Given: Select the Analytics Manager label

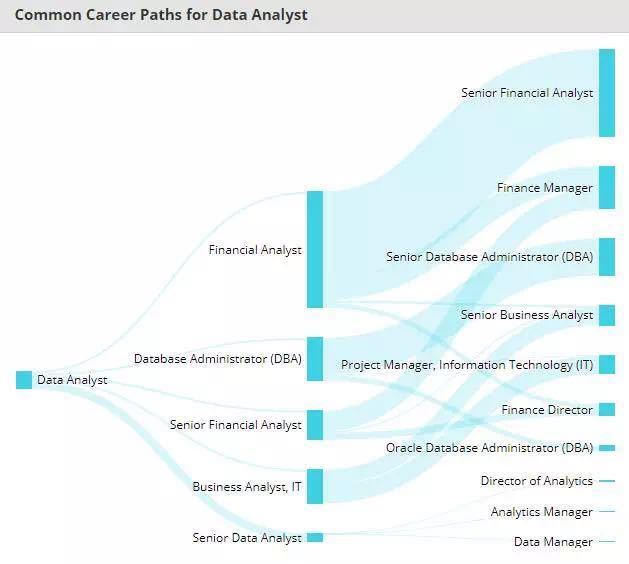Looking at the screenshot, I should pos(541,512).
